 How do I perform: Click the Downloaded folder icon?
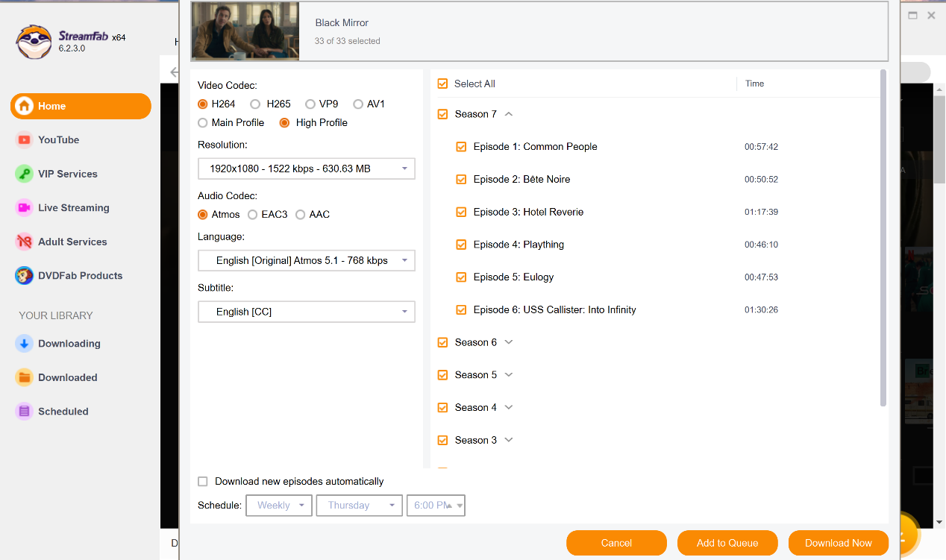point(25,377)
